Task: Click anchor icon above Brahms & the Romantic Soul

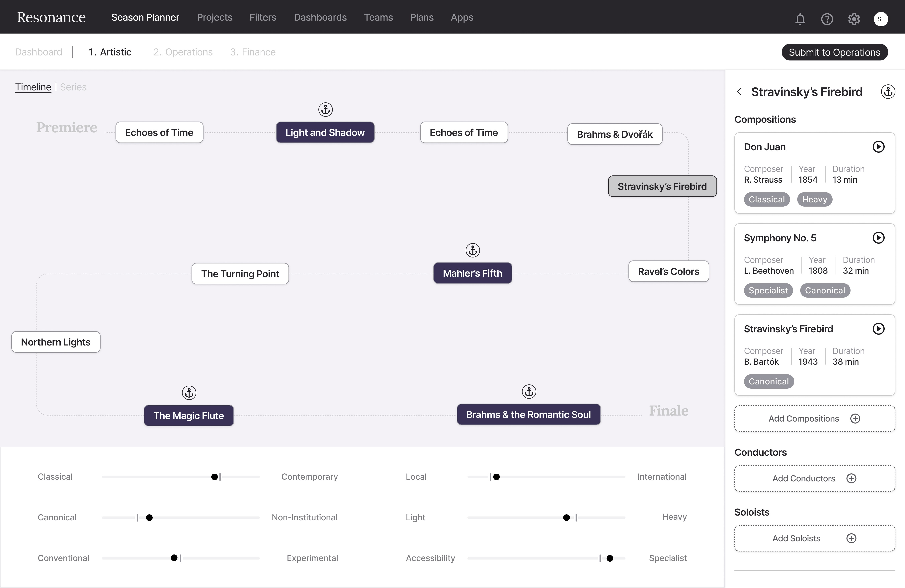Action: pyautogui.click(x=529, y=391)
